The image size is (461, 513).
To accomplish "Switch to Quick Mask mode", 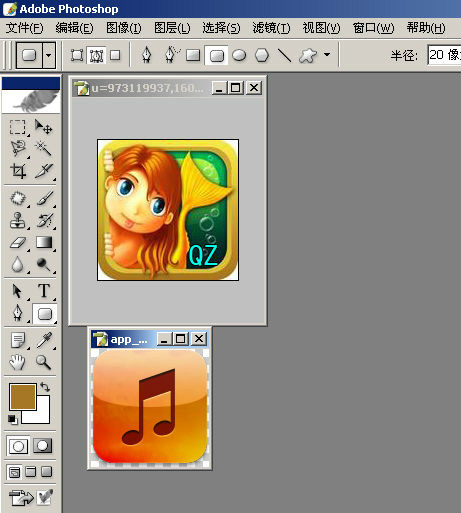I will pyautogui.click(x=43, y=446).
